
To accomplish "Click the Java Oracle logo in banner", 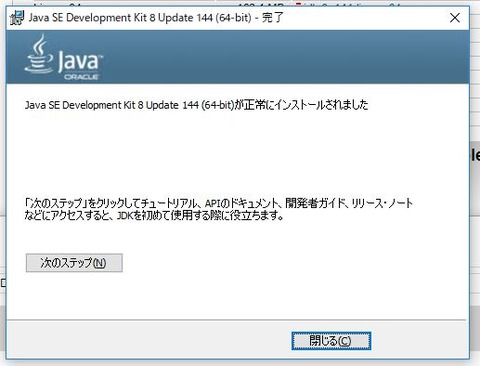I will 64,58.
